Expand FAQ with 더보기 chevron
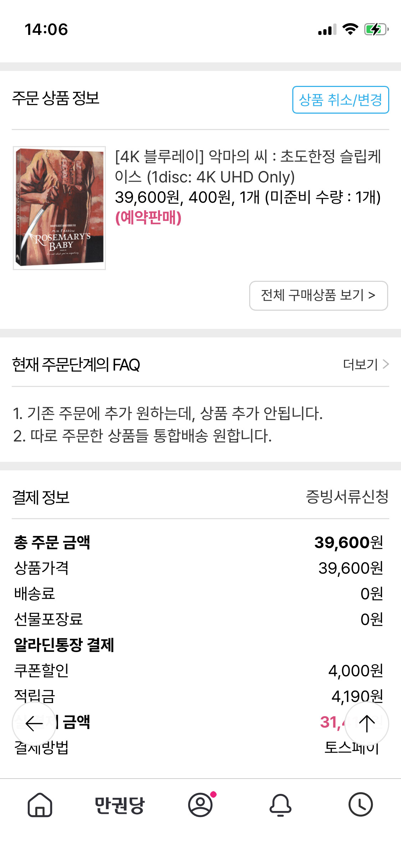 [366, 364]
